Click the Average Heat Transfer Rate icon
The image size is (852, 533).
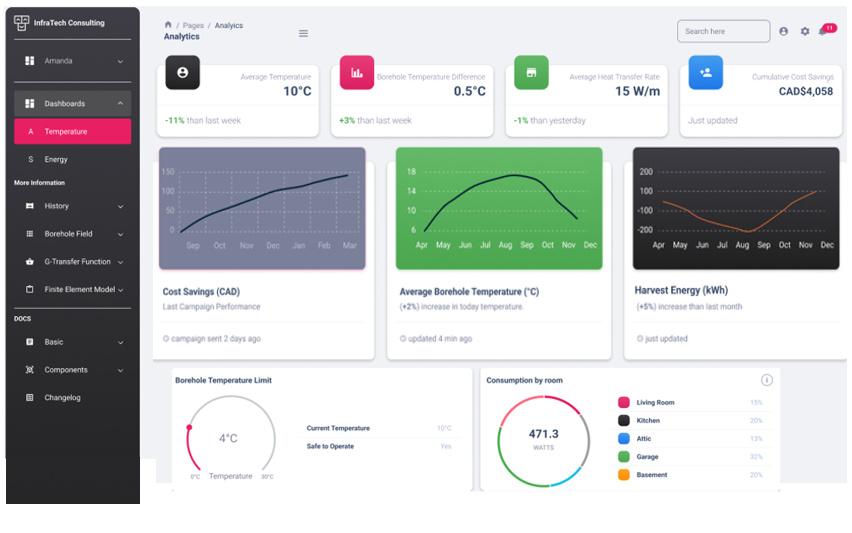pos(531,73)
